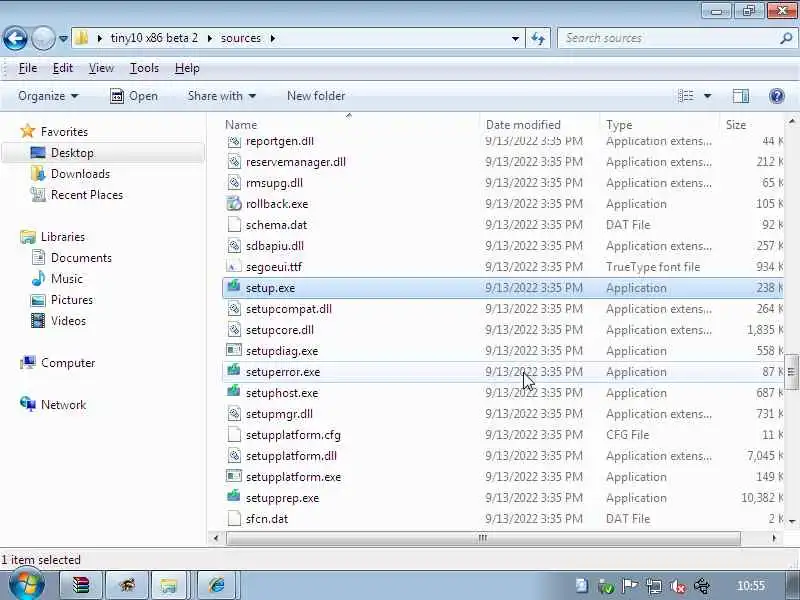Select Favorites in the navigation pane
Image resolution: width=800 pixels, height=600 pixels.
pos(64,132)
